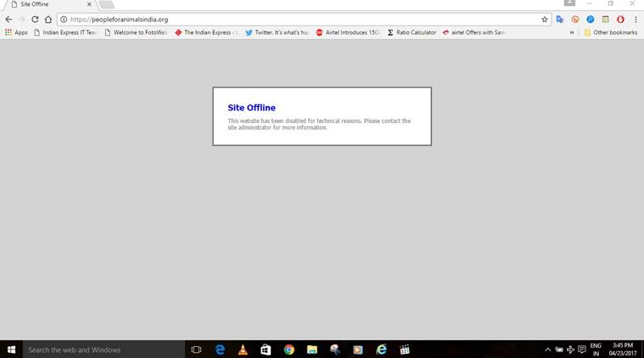Click the red Opera extension icon

click(x=620, y=20)
